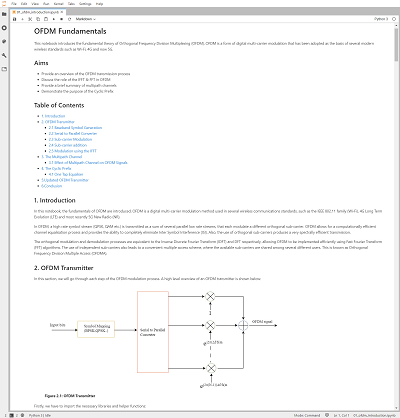Screen dimensions: 400x418
Task: Insert a cell below with the plus icon
Action: [x=22, y=19]
